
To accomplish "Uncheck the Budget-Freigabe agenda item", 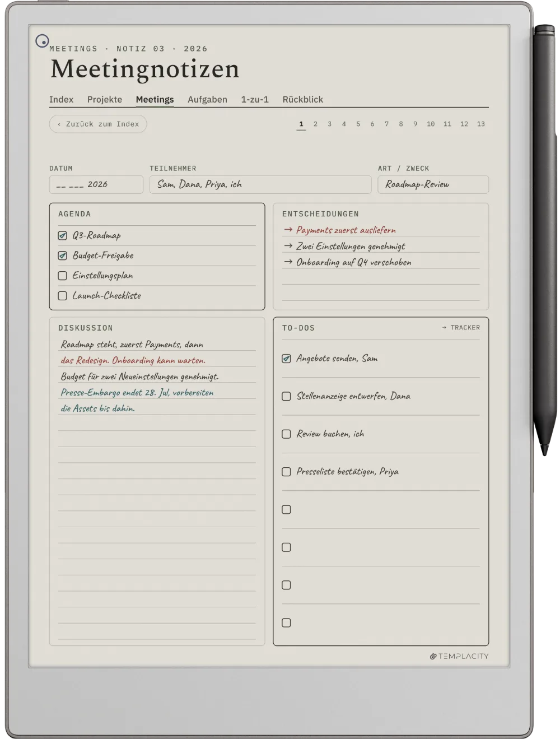I will pos(63,255).
